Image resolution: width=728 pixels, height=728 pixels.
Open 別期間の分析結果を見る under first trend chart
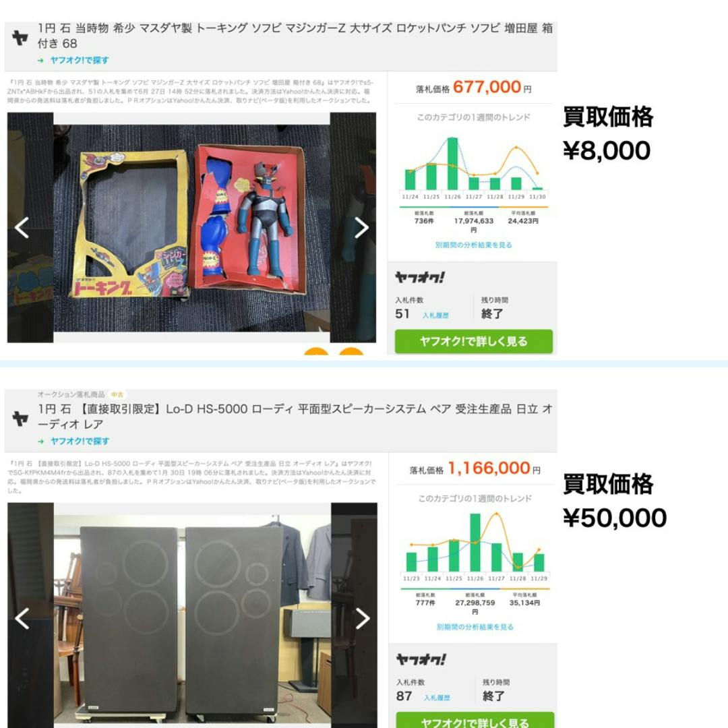coord(474,245)
